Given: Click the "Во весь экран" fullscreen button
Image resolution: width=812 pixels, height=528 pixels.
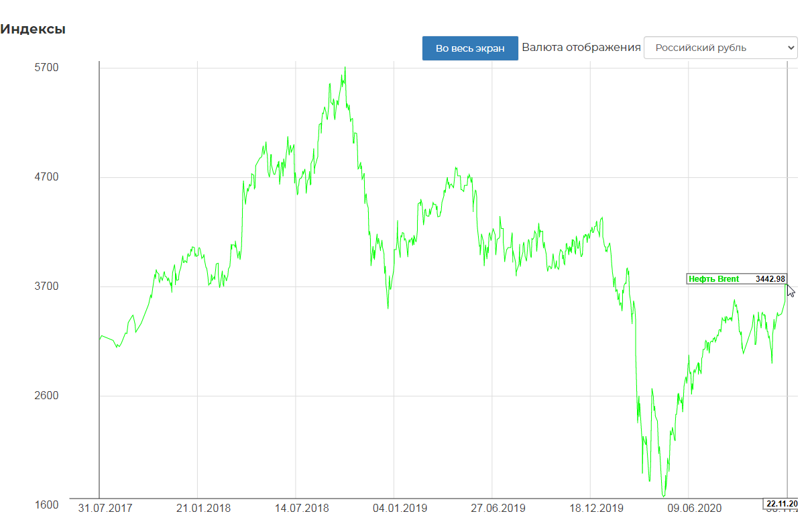Looking at the screenshot, I should tap(470, 48).
